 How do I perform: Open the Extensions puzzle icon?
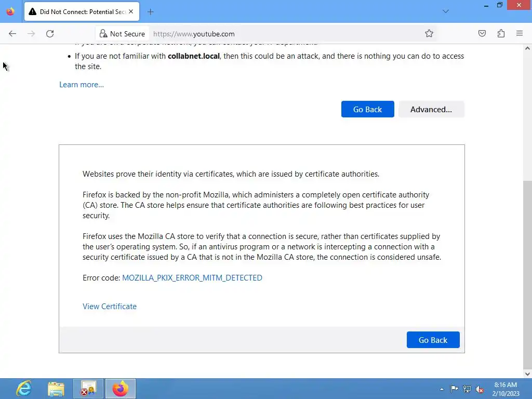(501, 34)
